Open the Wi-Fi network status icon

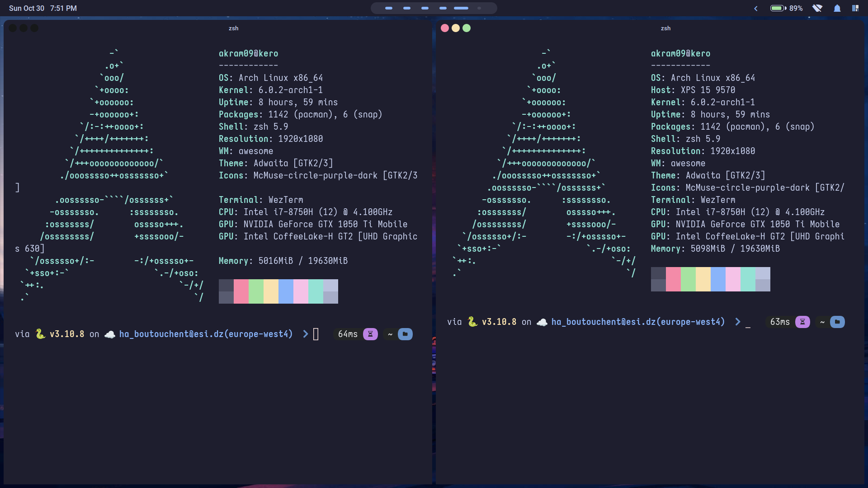point(817,8)
